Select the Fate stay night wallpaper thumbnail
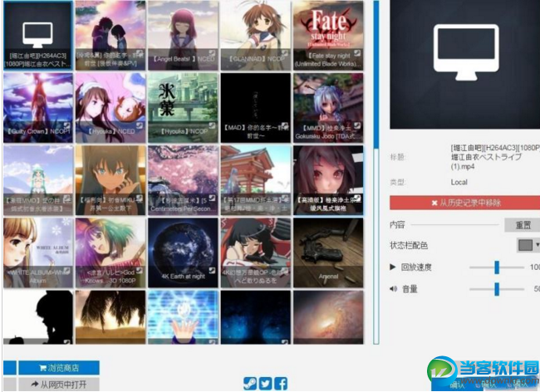Viewport: 540px width, 392px height. click(328, 35)
